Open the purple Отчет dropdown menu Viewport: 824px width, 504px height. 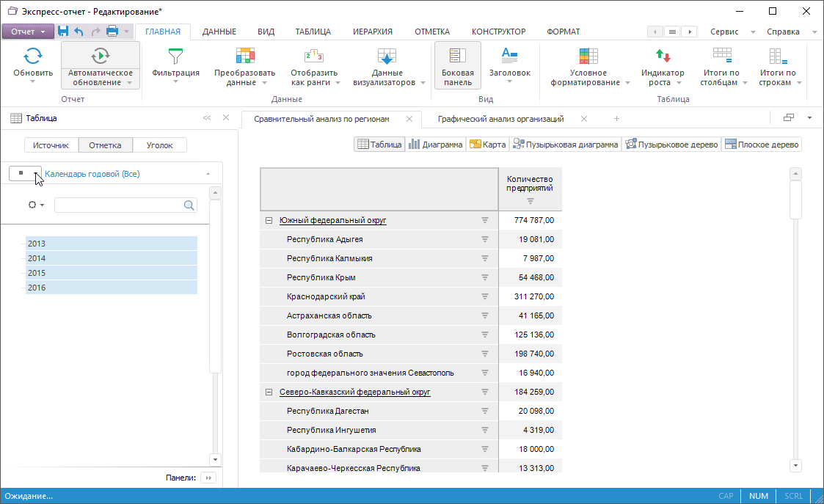point(28,32)
